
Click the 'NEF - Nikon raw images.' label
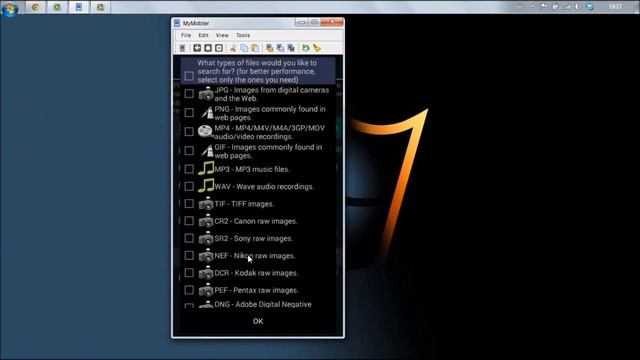[x=255, y=256]
